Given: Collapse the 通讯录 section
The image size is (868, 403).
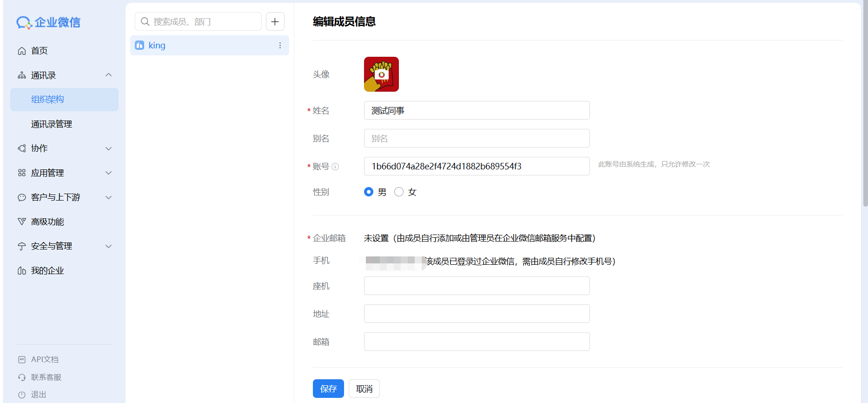Looking at the screenshot, I should click(109, 75).
